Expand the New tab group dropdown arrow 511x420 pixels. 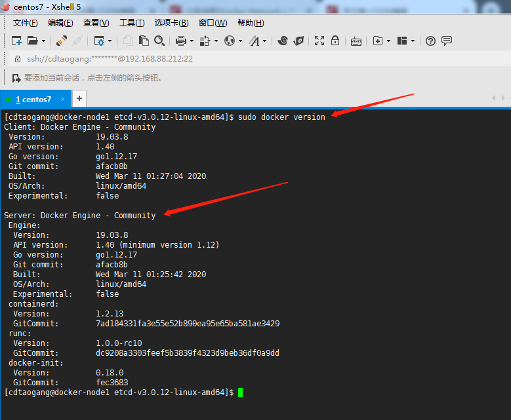pyautogui.click(x=388, y=41)
